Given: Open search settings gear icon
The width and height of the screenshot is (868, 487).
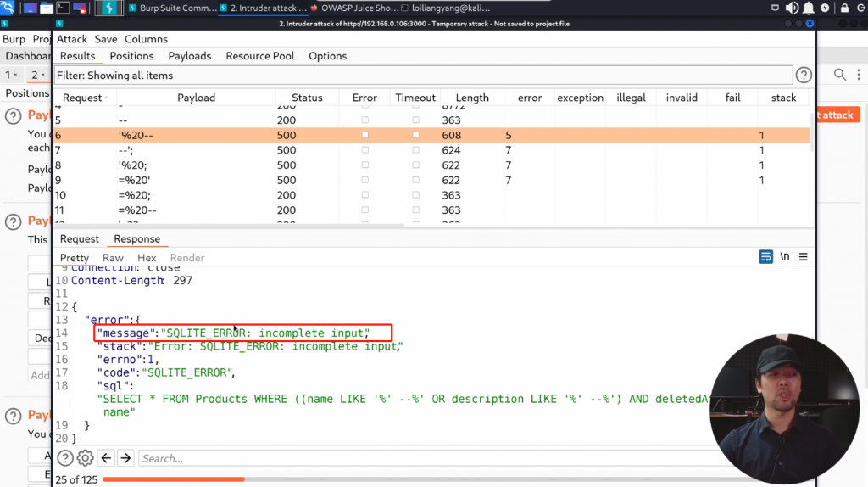Looking at the screenshot, I should (85, 458).
